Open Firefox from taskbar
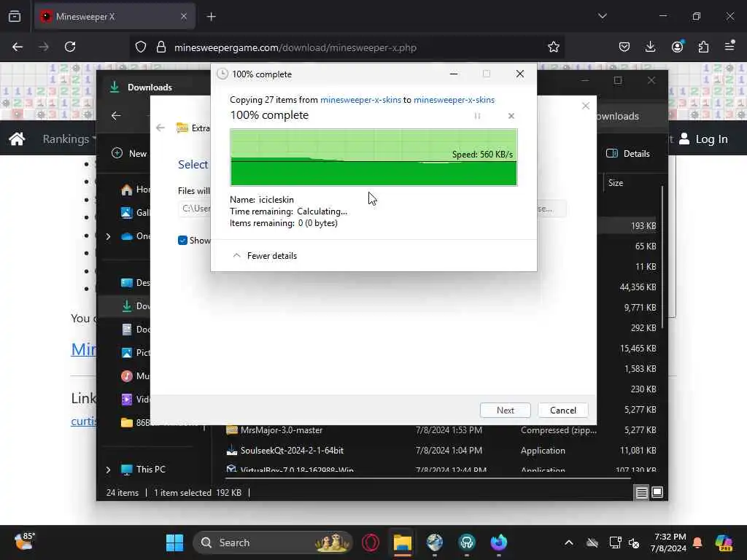 tap(499, 542)
